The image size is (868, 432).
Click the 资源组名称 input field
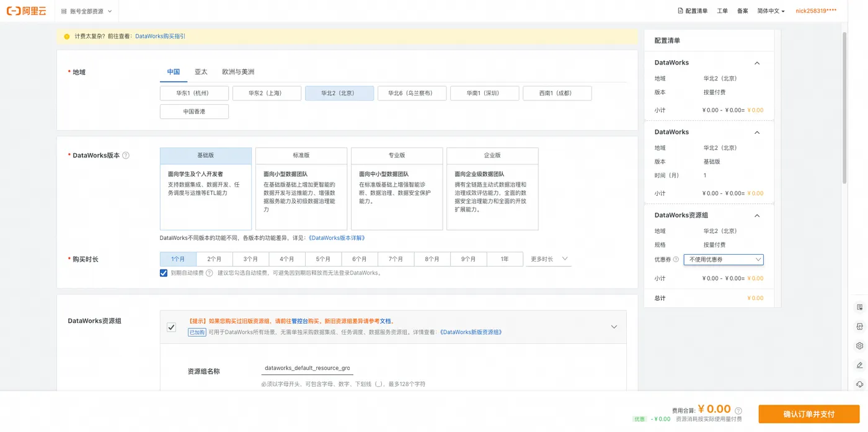[x=307, y=368]
